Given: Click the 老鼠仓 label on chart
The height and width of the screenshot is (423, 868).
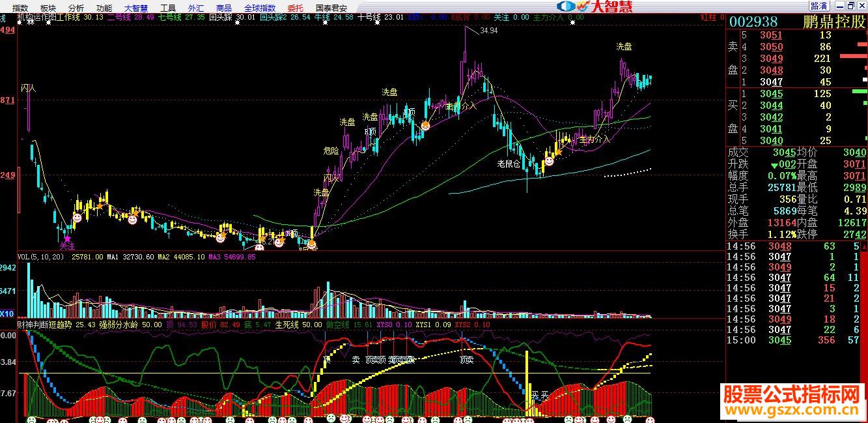Looking at the screenshot, I should pyautogui.click(x=508, y=164).
